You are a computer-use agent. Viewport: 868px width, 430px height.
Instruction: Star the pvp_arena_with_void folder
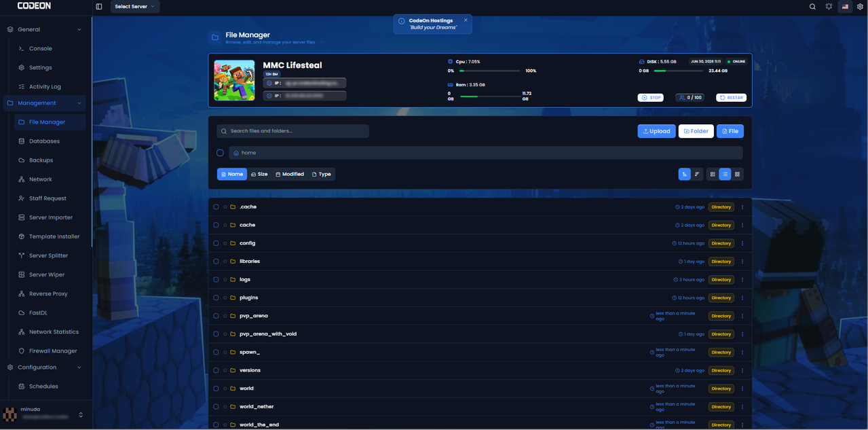coord(225,334)
